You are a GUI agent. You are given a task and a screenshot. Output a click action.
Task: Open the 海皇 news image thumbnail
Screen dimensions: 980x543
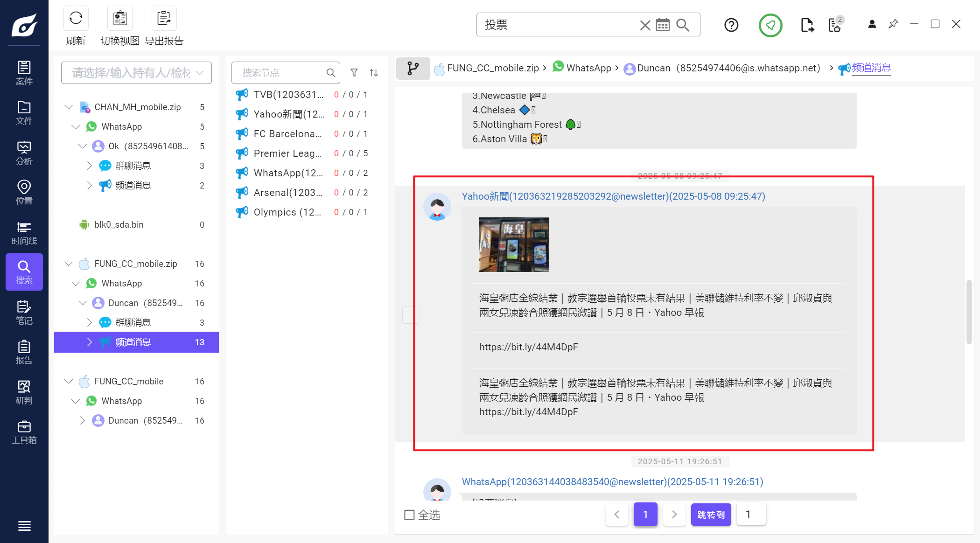click(x=514, y=244)
